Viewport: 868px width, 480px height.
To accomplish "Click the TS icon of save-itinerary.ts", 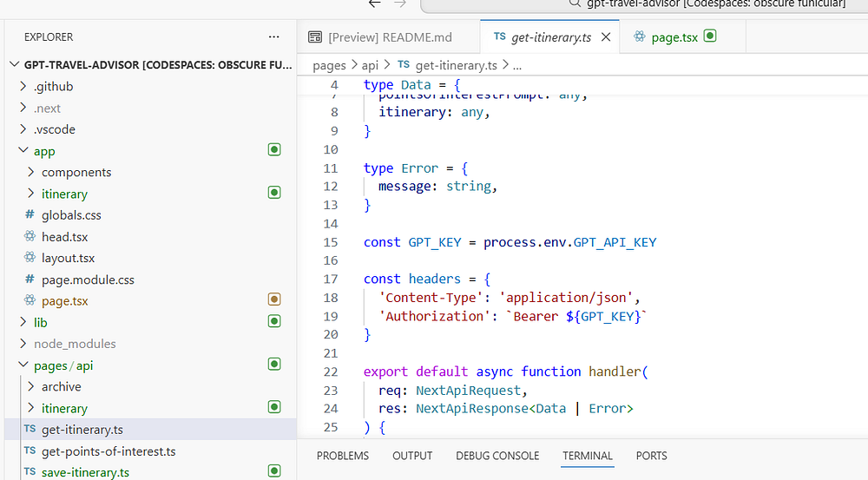I will click(30, 472).
